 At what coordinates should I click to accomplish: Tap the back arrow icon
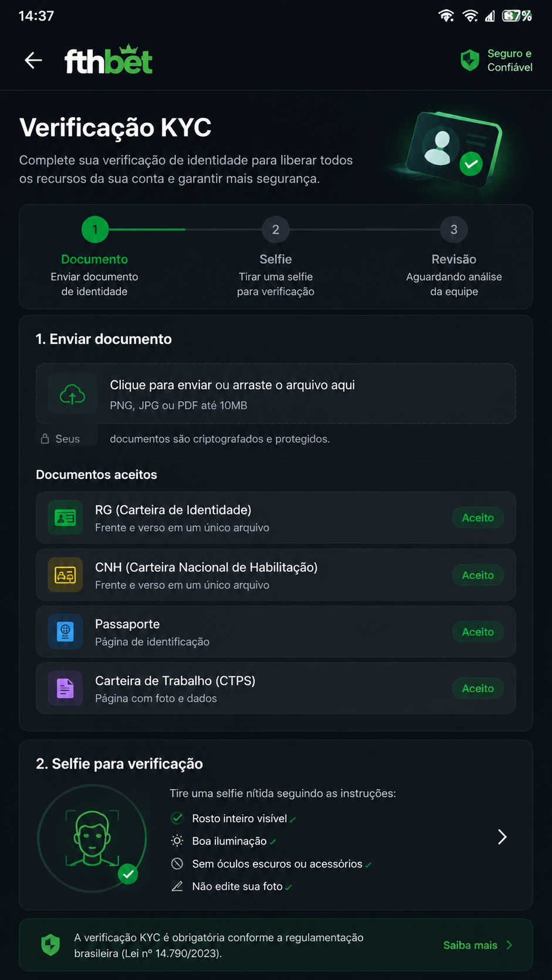33,60
